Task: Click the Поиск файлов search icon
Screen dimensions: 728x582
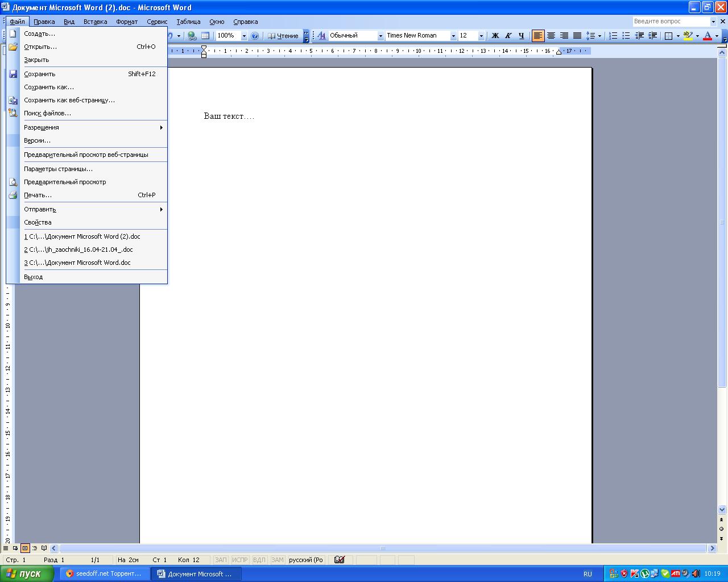Action: click(13, 113)
